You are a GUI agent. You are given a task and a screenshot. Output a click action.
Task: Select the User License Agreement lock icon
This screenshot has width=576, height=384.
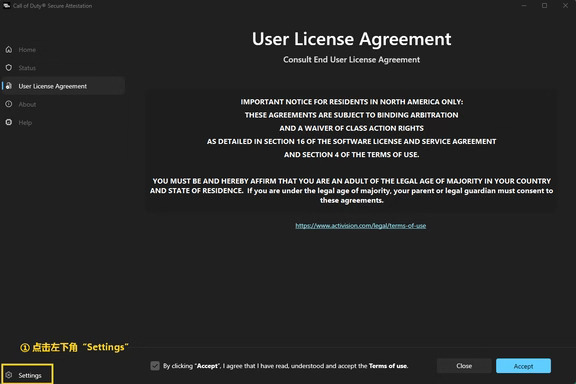click(x=9, y=86)
